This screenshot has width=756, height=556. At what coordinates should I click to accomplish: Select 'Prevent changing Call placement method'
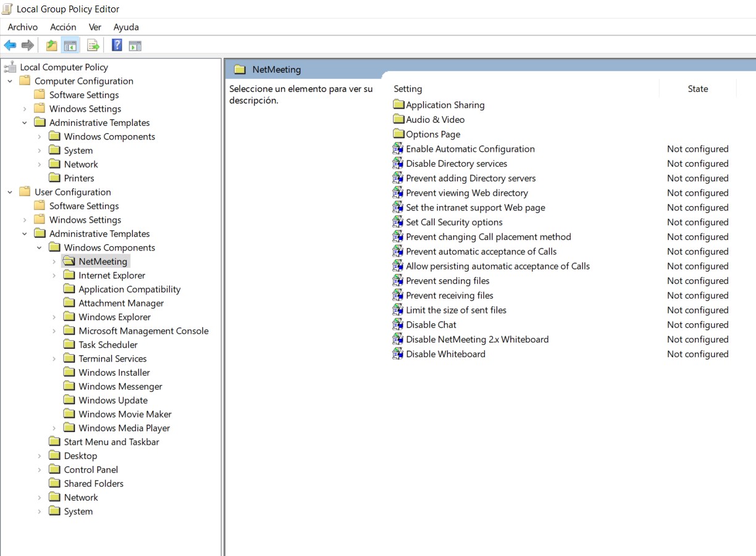[489, 237]
